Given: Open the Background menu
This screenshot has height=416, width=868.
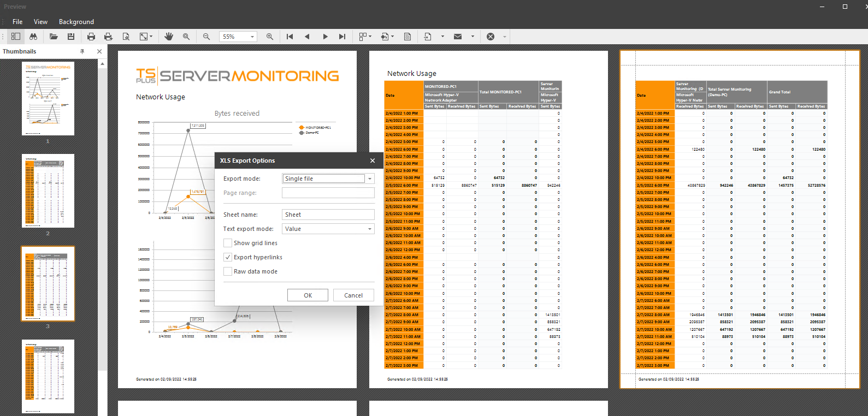Looking at the screenshot, I should point(76,22).
